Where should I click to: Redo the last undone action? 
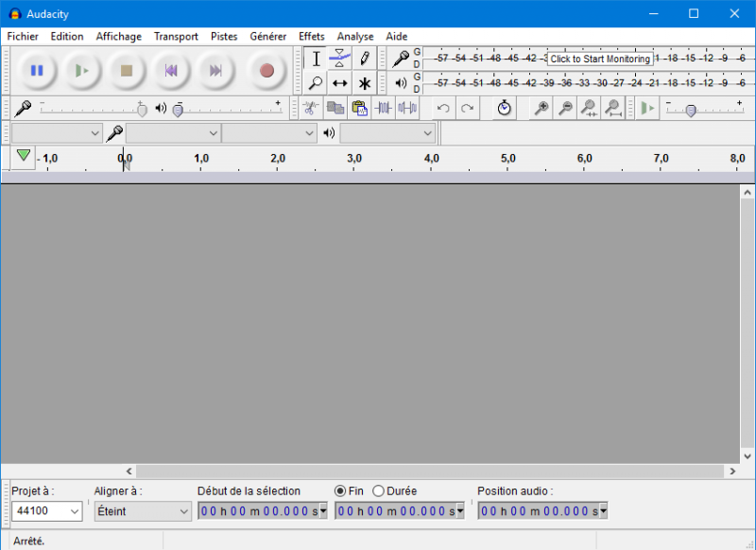(x=467, y=108)
